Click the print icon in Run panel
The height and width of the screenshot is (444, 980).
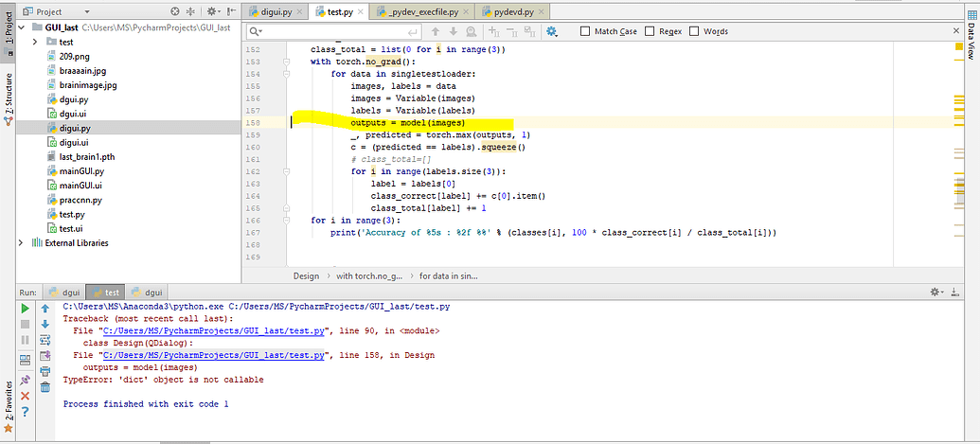[x=45, y=372]
